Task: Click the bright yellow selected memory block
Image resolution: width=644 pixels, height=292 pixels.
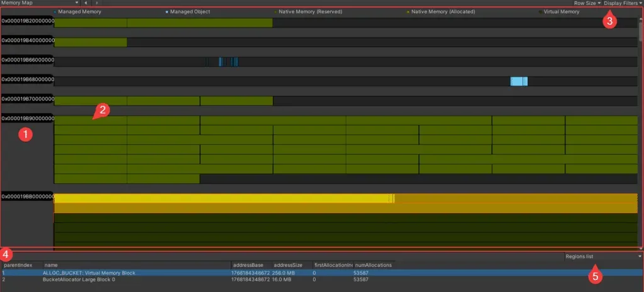Action: click(x=223, y=198)
